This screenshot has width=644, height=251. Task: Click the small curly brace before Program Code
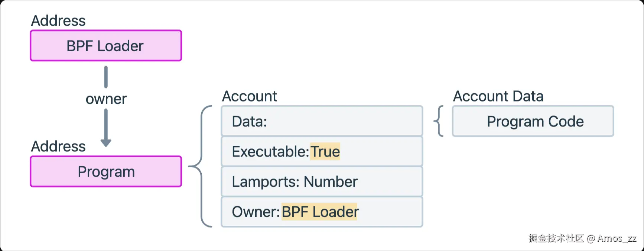coord(439,121)
